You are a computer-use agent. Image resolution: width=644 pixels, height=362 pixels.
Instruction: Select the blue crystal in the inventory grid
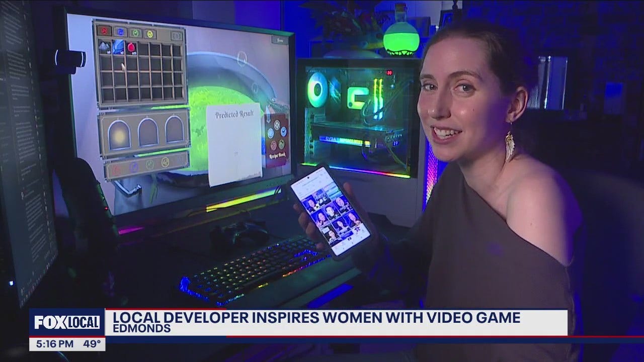point(117,47)
